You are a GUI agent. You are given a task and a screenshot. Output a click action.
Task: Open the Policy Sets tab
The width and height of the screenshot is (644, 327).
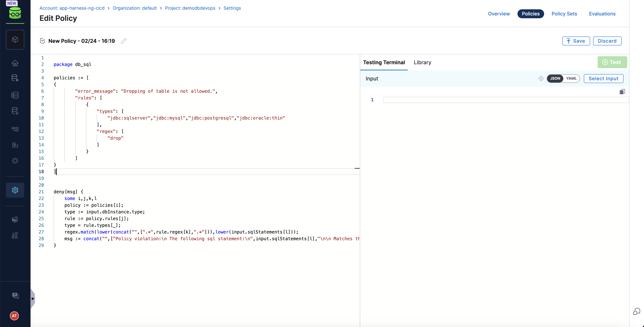click(x=564, y=14)
